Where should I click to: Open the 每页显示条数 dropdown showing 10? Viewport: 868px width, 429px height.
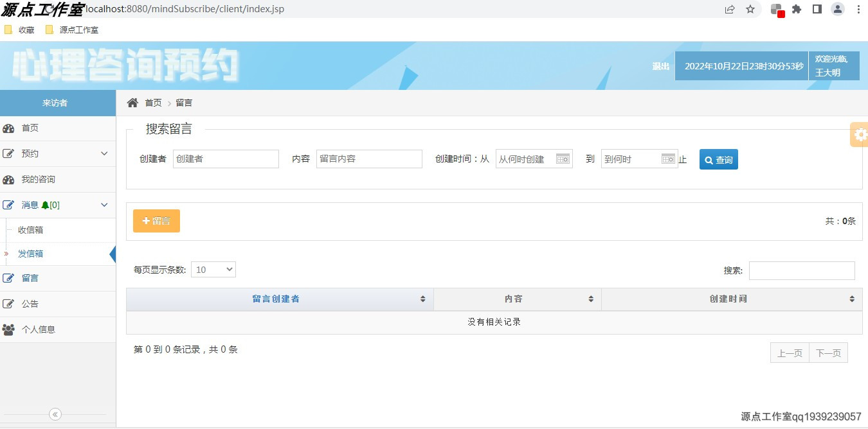pos(213,270)
